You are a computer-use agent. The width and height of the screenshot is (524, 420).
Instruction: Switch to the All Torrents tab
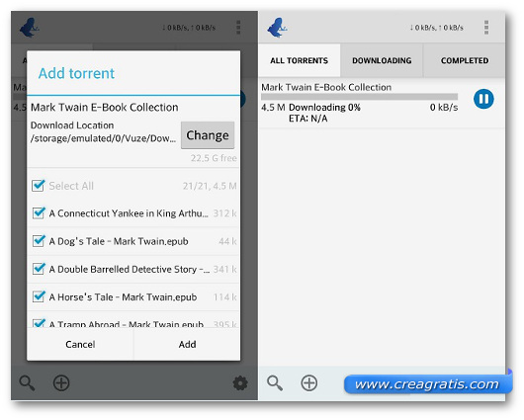[x=300, y=60]
